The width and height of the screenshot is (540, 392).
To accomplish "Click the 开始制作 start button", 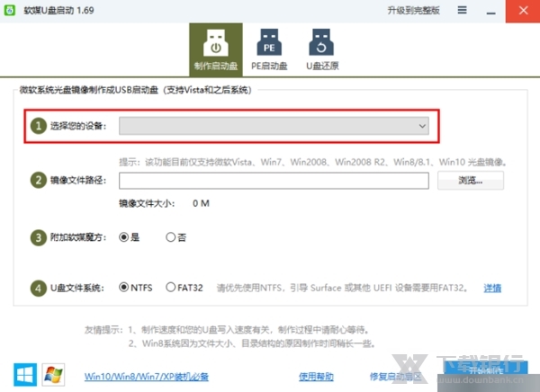I will [x=486, y=370].
